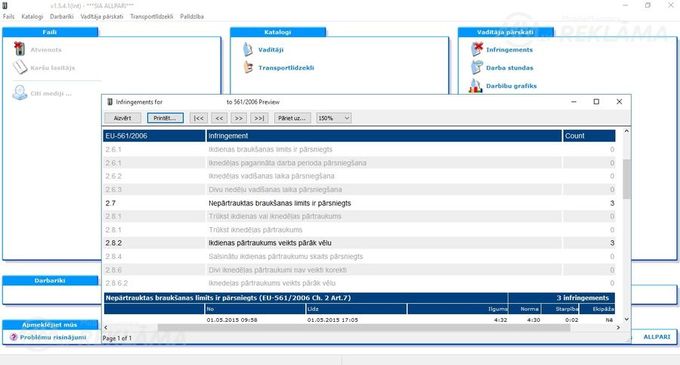Open the Vadītāja pārskati menu
Viewport: 680px width, 365px height.
(102, 16)
